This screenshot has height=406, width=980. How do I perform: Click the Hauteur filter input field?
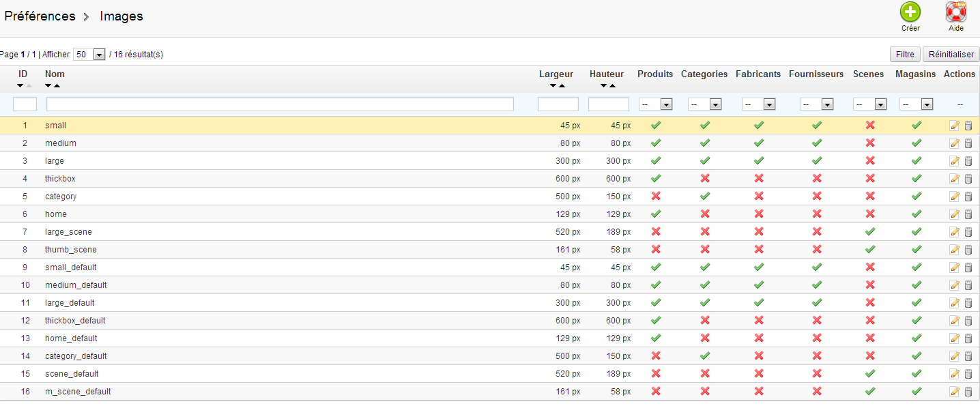point(609,104)
